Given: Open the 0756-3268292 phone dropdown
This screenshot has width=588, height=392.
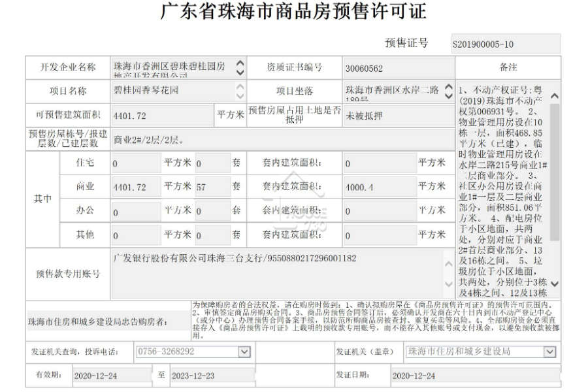Looking at the screenshot, I should click(244, 352).
